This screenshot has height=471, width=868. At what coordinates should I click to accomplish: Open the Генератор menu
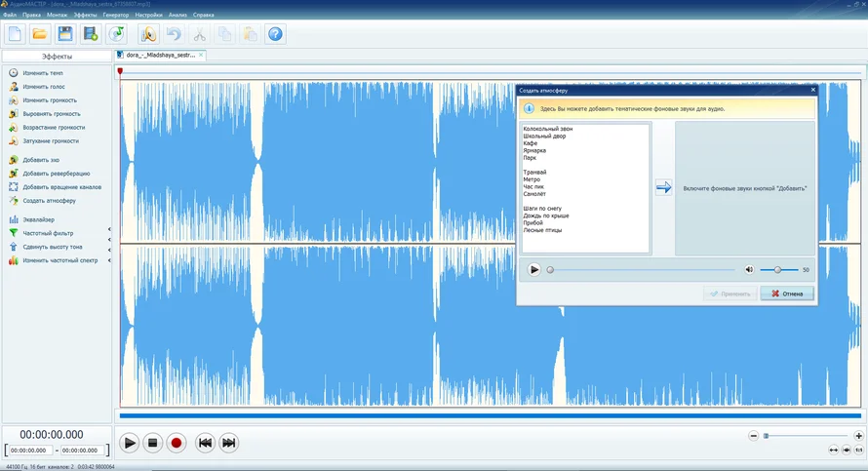click(115, 16)
